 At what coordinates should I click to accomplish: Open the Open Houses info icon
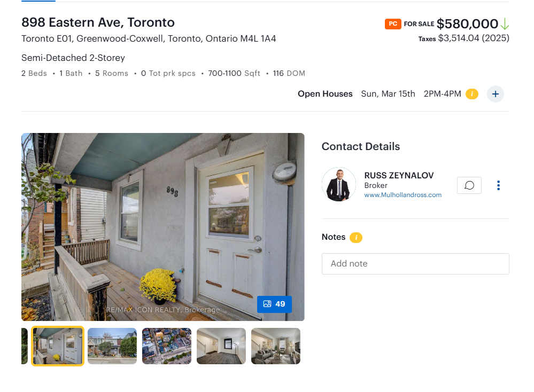471,94
